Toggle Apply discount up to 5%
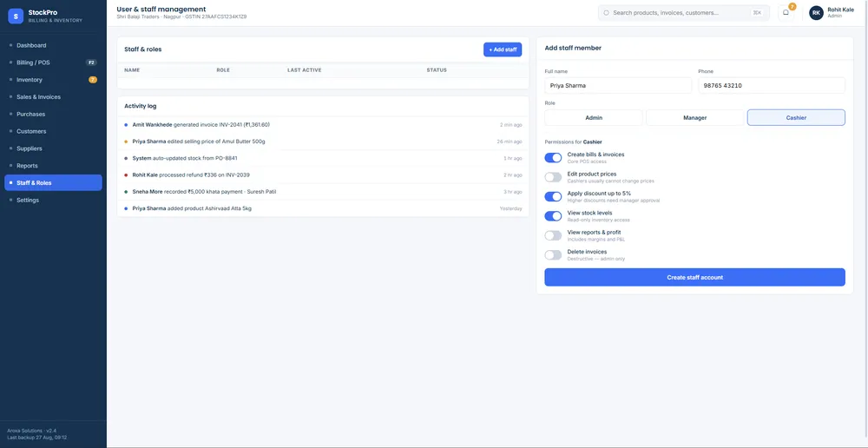The height and width of the screenshot is (448, 868). (553, 196)
